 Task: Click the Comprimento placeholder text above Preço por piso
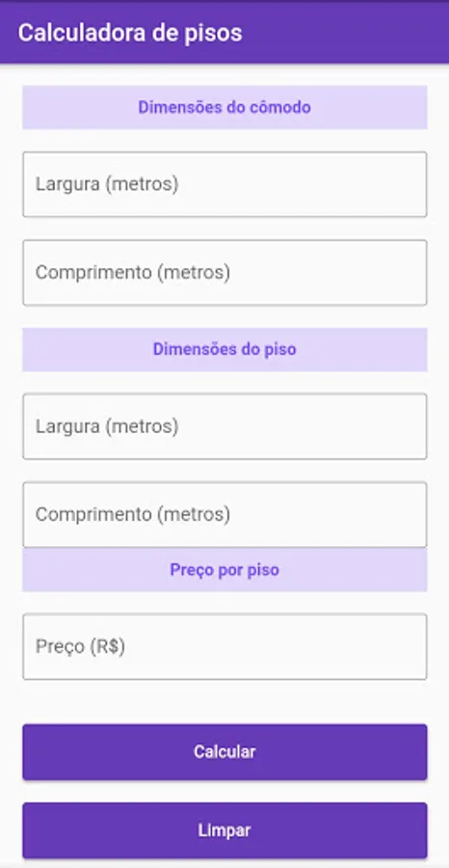coord(133,515)
